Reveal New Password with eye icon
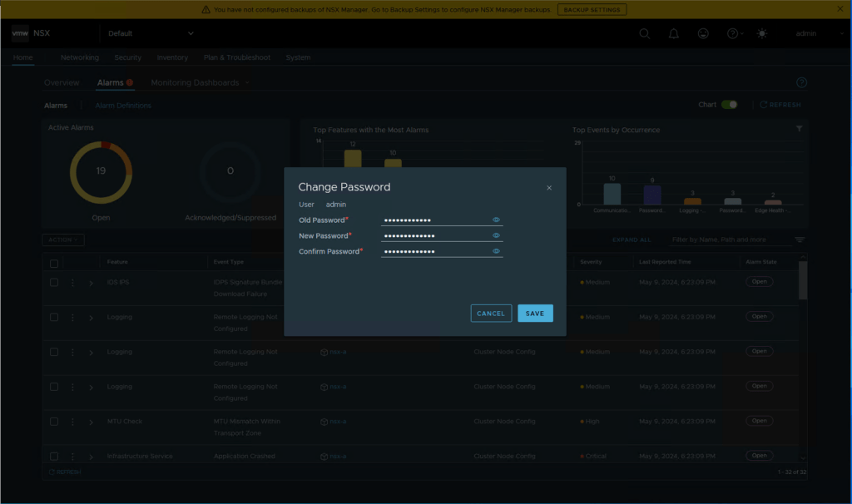Viewport: 852px width, 504px height. (x=496, y=236)
